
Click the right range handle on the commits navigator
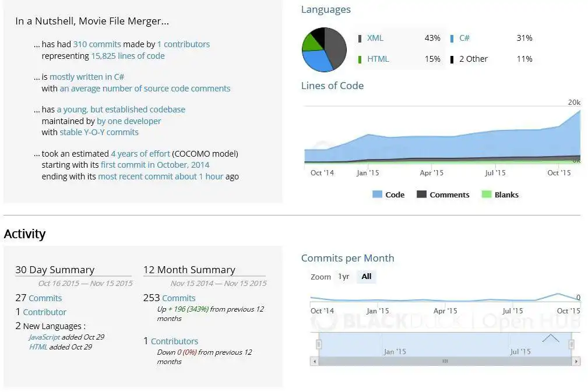coord(572,344)
